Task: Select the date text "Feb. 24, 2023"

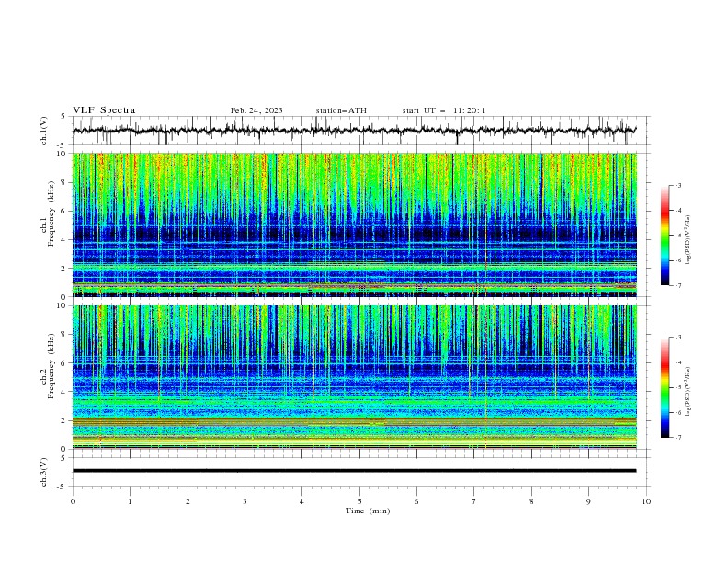Action: tap(256, 110)
